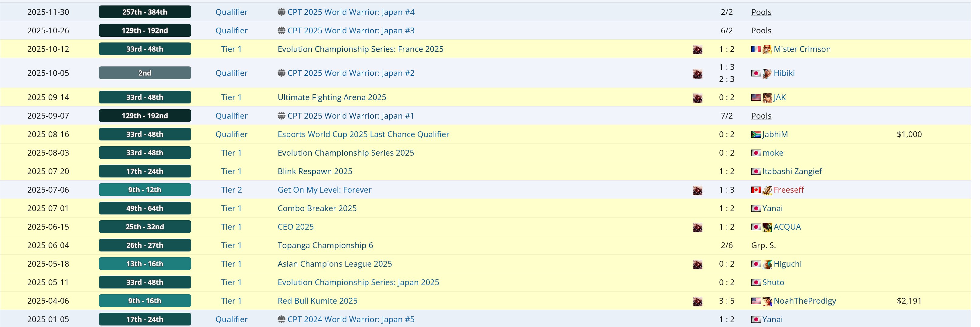Click the $1,000 prize amount
980x327 pixels.
click(909, 134)
